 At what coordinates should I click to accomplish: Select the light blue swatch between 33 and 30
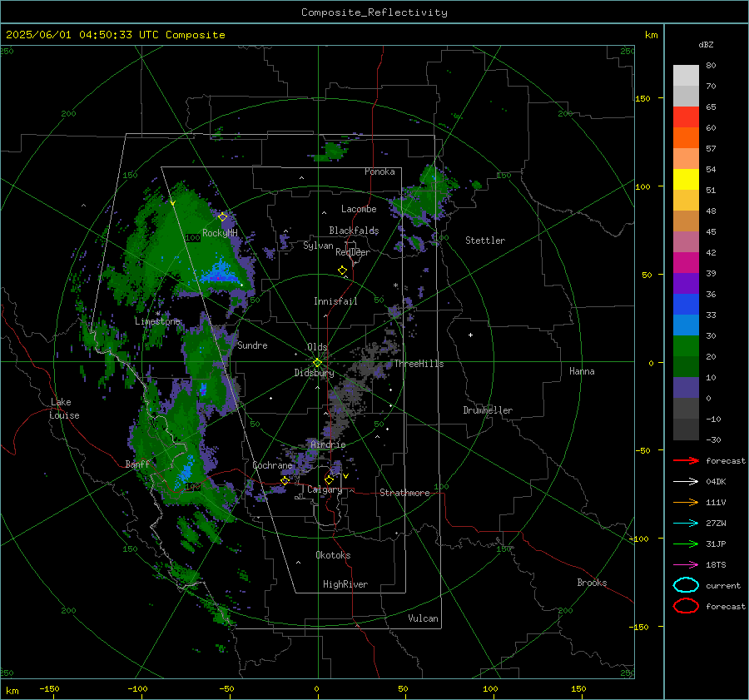686,325
